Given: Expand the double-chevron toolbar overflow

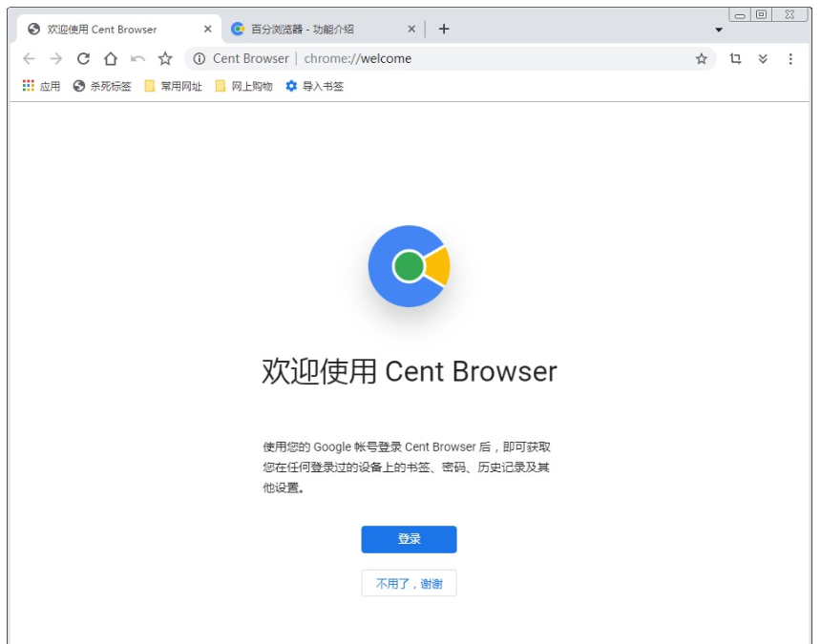Looking at the screenshot, I should pos(763,58).
